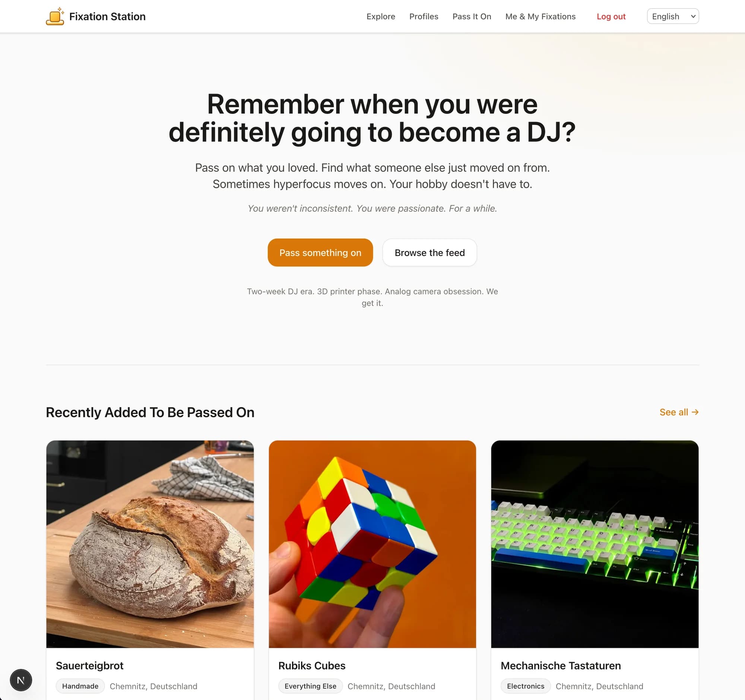Open the Rubiks Cubes photo
This screenshot has height=700, width=745.
pos(372,544)
